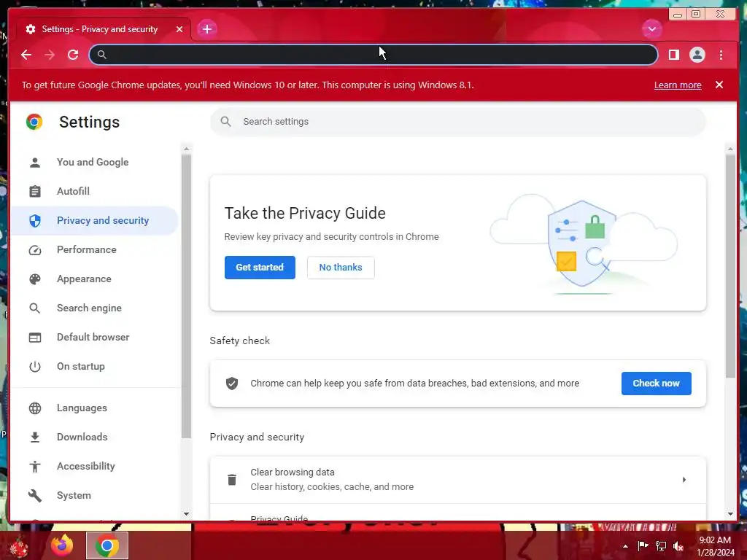
Task: Open the taskbar clock showing 9:02 AM
Action: click(715, 546)
